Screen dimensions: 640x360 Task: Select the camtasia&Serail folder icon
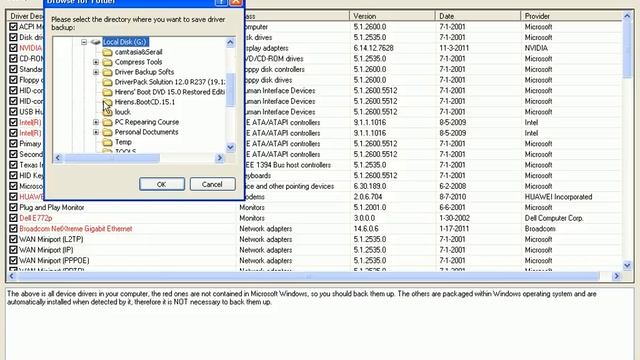[x=107, y=52]
